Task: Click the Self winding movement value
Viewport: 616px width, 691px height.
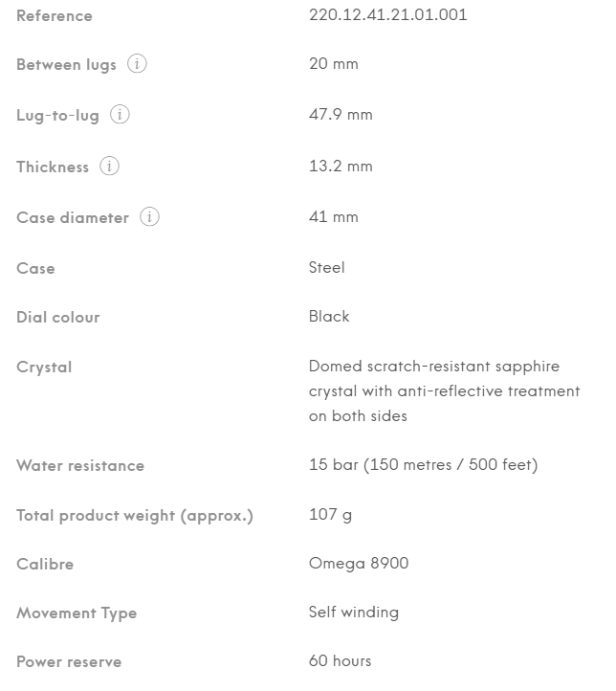Action: click(x=354, y=613)
